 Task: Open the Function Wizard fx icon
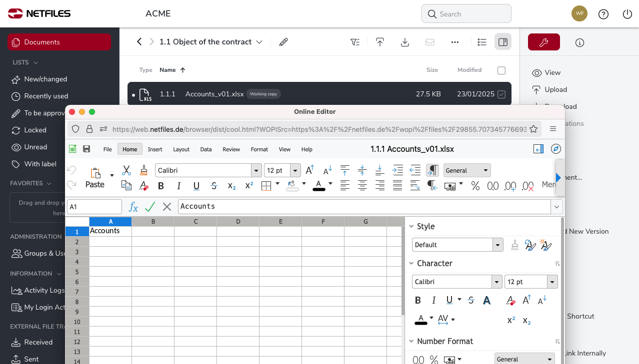coord(133,207)
